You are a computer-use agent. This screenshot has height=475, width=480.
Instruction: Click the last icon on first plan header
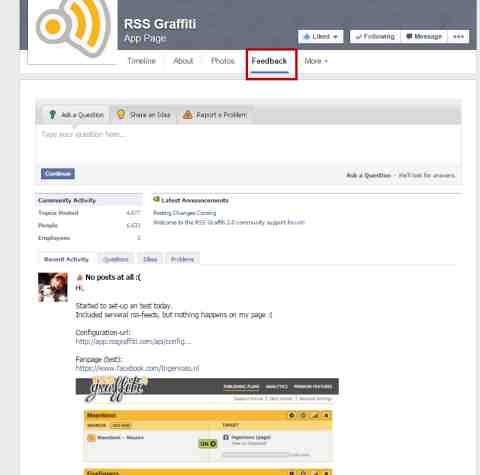click(326, 415)
